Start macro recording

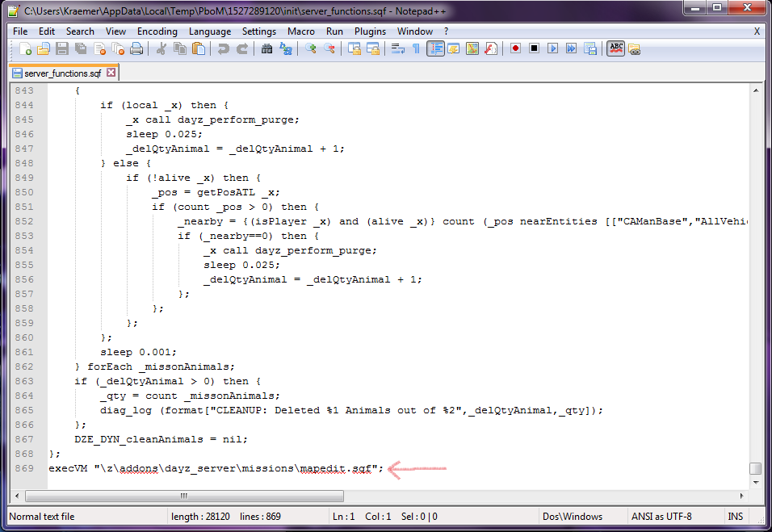514,48
